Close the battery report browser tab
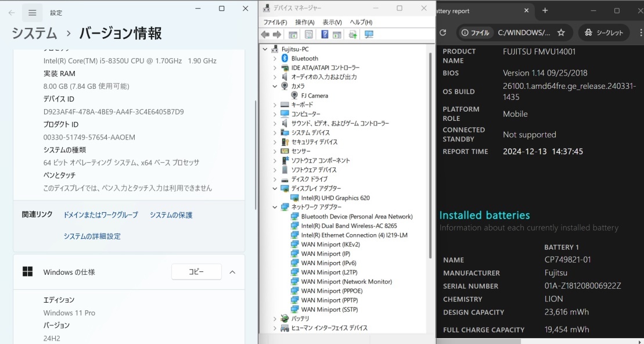644x344 pixels. coord(526,10)
